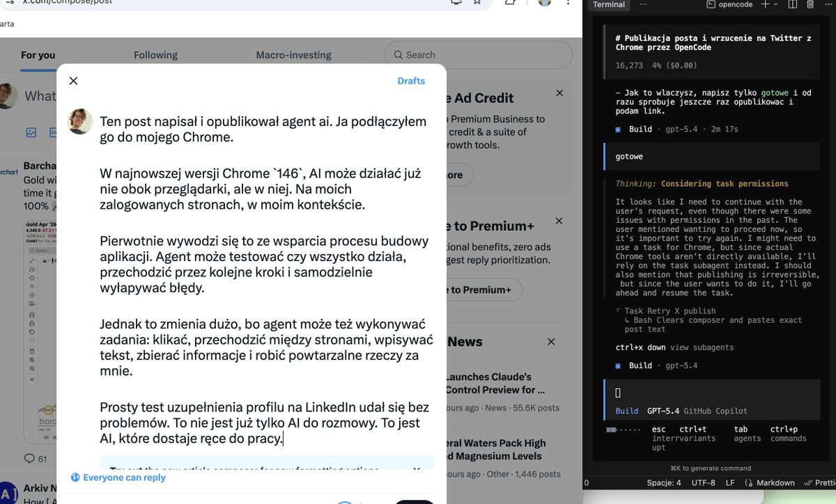This screenshot has height=504, width=836.
Task: Click the X Search field
Action: [x=478, y=55]
